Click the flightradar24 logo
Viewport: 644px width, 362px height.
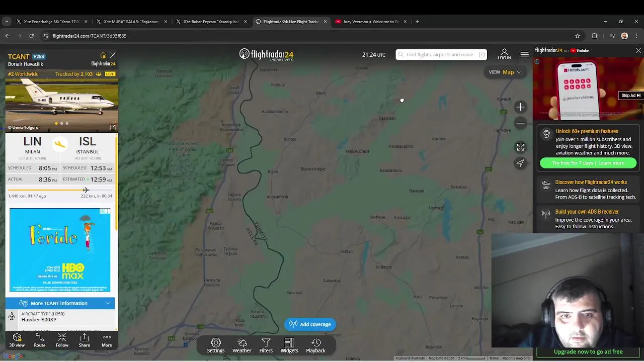tap(266, 54)
